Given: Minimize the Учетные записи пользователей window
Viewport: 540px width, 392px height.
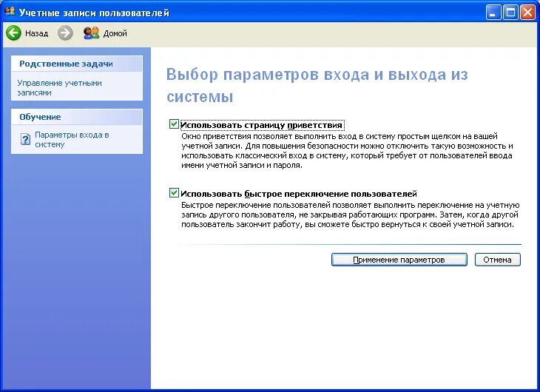Looking at the screenshot, I should pos(493,13).
